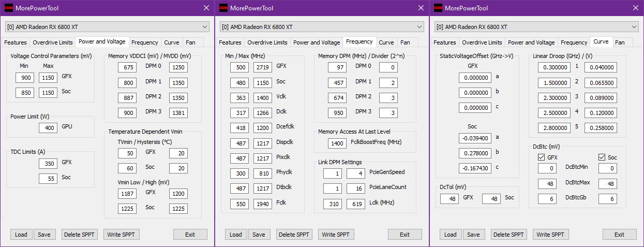Click Soc Min voltage field 850

point(25,93)
